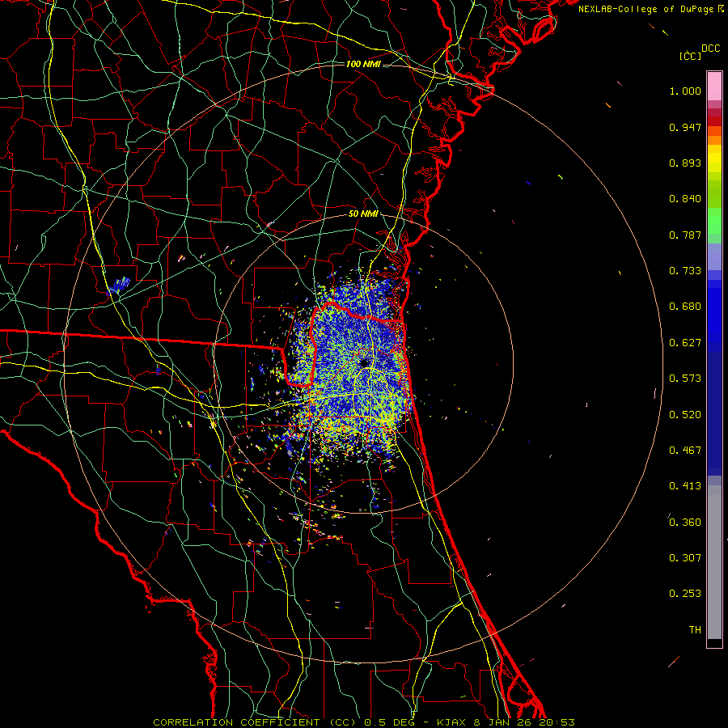728x728 pixels.
Task: Click the gray color bar segment
Action: (x=714, y=562)
